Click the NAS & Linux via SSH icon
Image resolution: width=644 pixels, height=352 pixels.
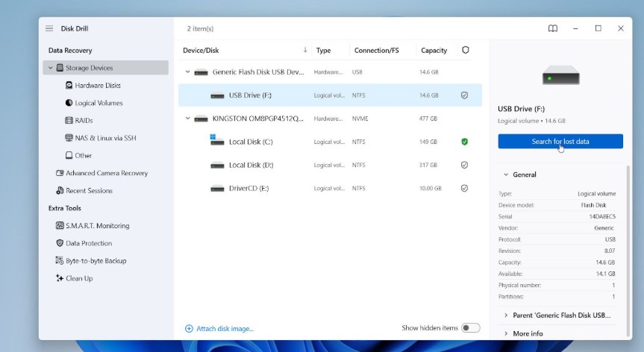(69, 137)
